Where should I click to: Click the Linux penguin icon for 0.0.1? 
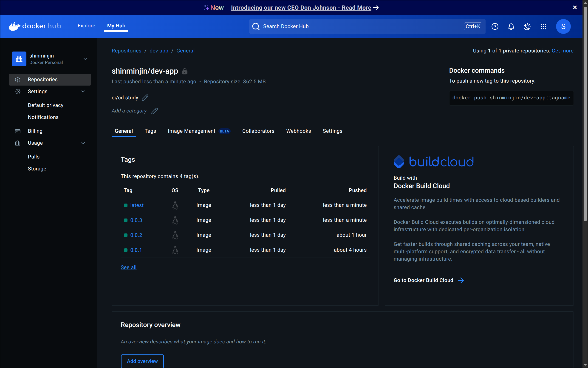[175, 250]
